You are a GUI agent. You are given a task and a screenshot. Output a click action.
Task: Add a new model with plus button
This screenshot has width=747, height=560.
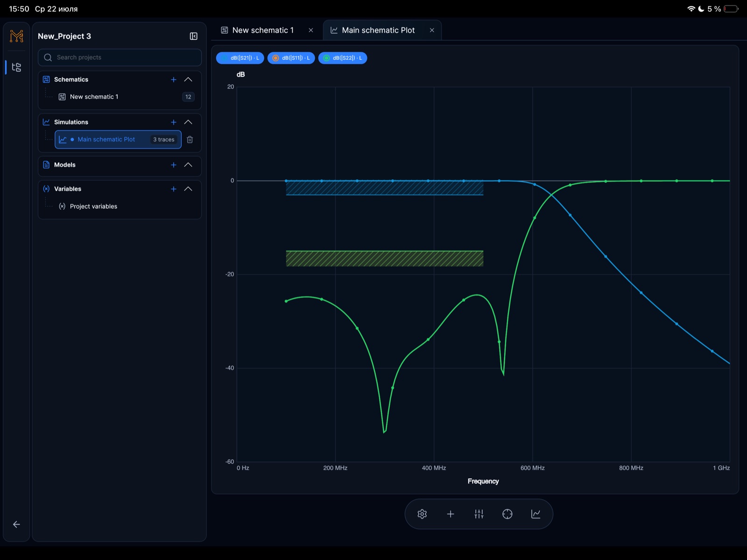174,165
